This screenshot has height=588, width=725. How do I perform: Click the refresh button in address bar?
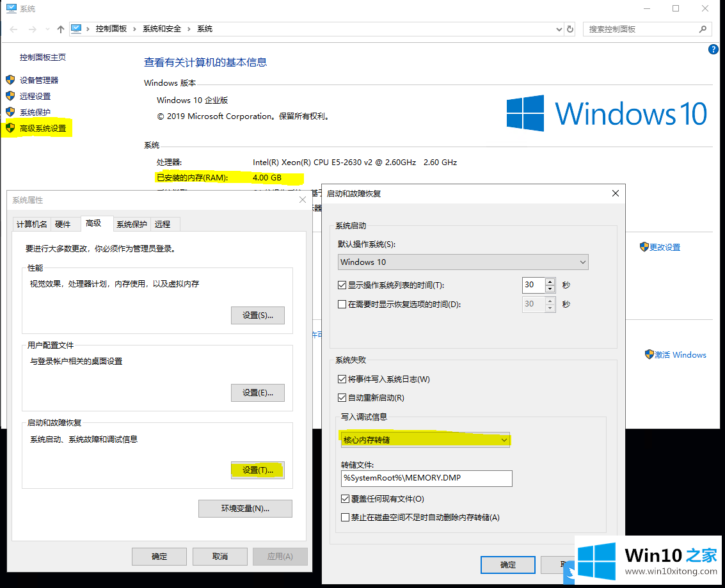[570, 29]
